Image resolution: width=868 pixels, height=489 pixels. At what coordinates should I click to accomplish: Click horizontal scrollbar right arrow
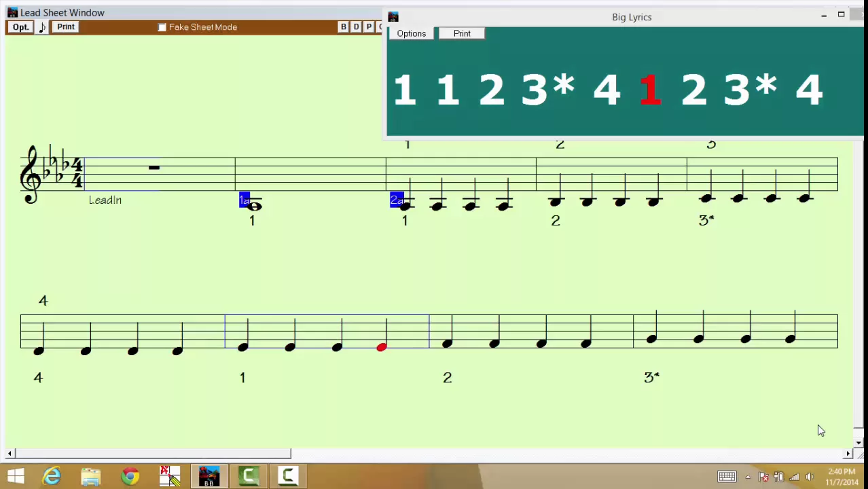848,454
